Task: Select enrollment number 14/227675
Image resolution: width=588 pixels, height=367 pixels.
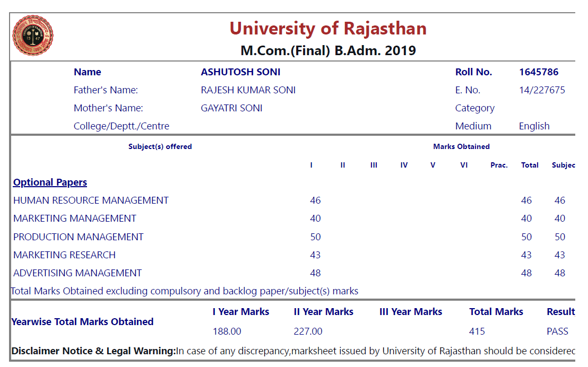Action: [542, 90]
